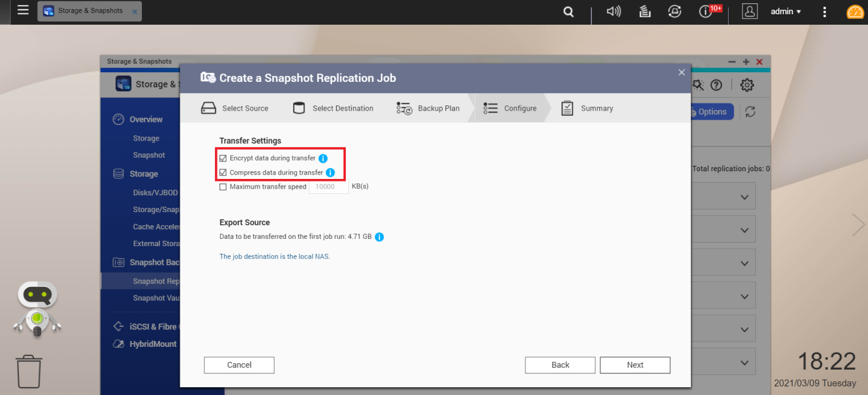
Task: Open event notifications icon with 10+ badge
Action: click(706, 12)
